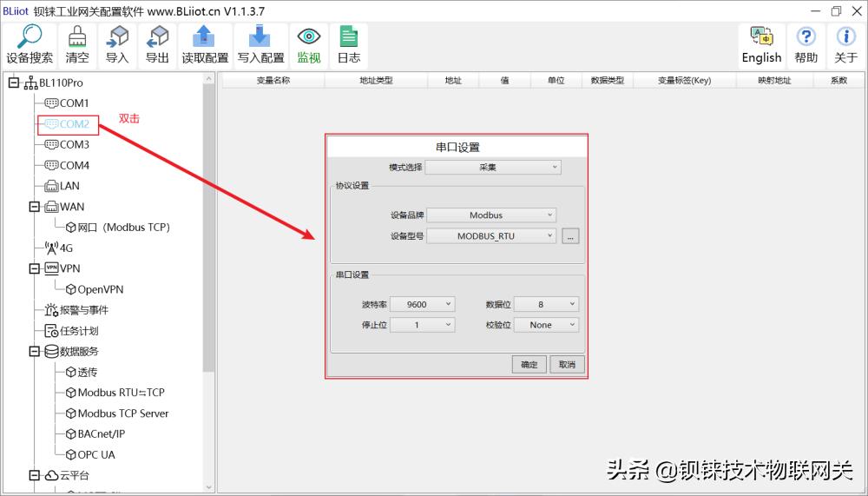The height and width of the screenshot is (496, 868).
Task: Select the BACnet/IP tree item
Action: click(95, 434)
